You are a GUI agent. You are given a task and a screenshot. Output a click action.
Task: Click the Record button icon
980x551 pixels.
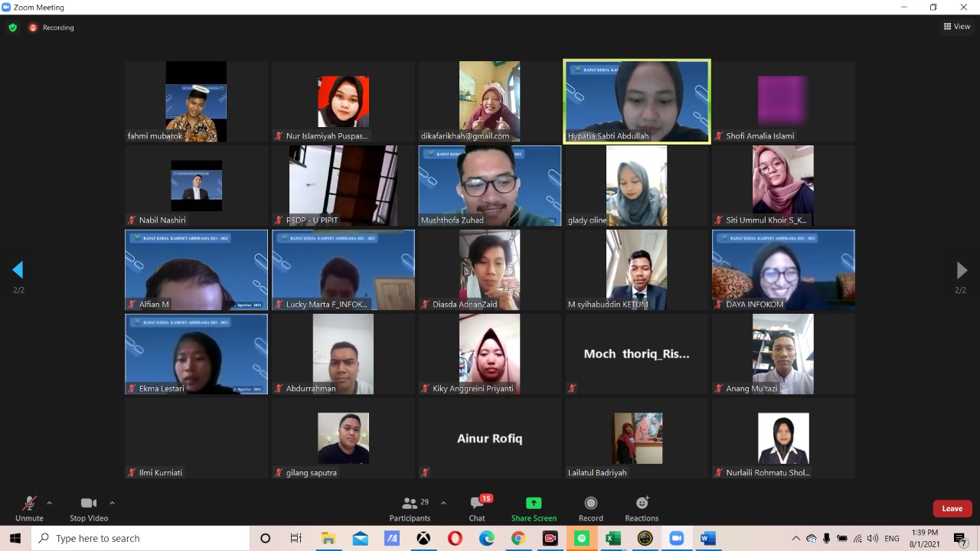coord(590,503)
